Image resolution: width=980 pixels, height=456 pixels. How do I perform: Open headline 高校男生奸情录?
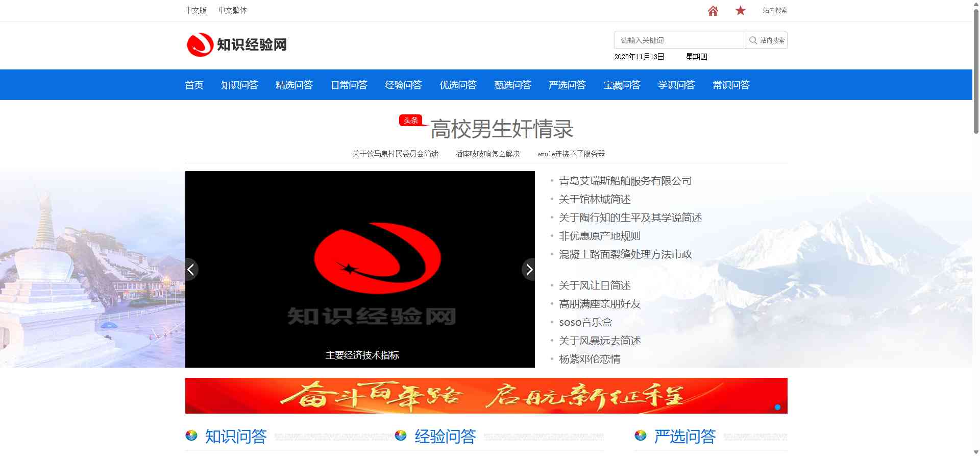[501, 129]
